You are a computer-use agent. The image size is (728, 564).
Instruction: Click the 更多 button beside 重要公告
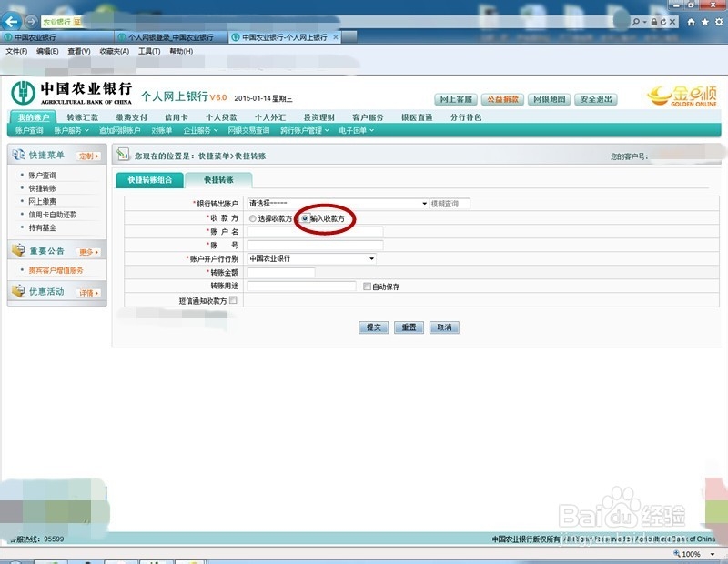(88, 252)
